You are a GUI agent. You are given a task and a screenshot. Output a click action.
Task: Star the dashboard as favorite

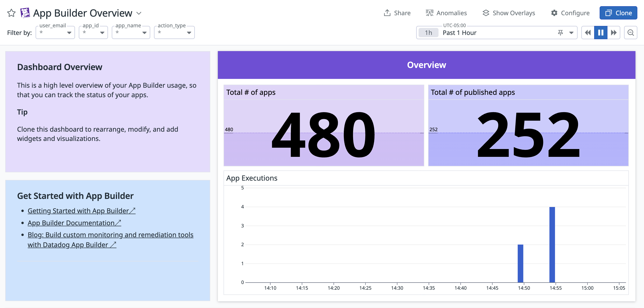(11, 13)
